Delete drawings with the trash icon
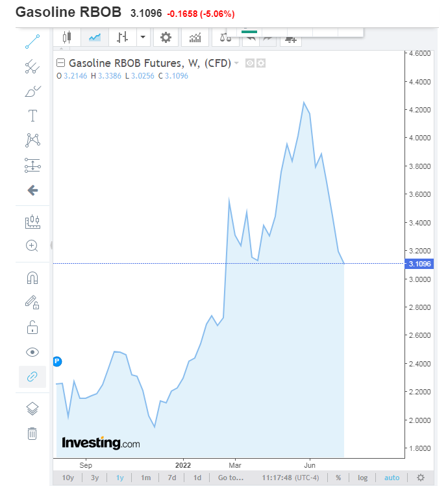Screen dimensions: 448x486 click(x=32, y=433)
